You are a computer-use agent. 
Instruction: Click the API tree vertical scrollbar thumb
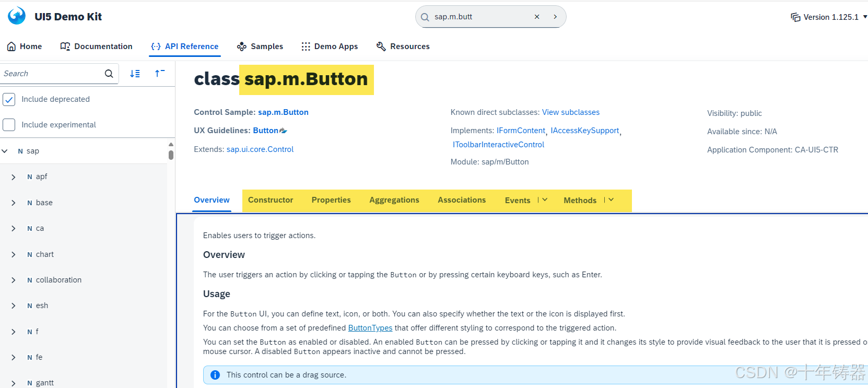pyautogui.click(x=171, y=155)
